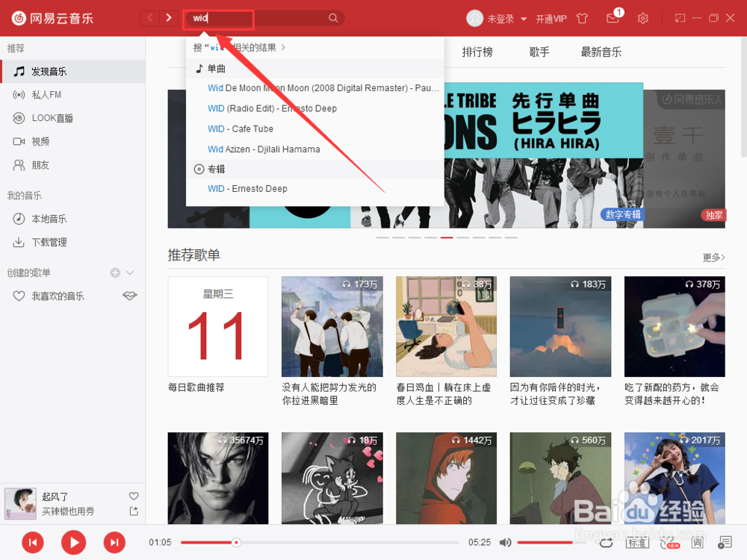Image resolution: width=747 pixels, height=560 pixels.
Task: Switch to 最新音乐 tab
Action: 601,52
